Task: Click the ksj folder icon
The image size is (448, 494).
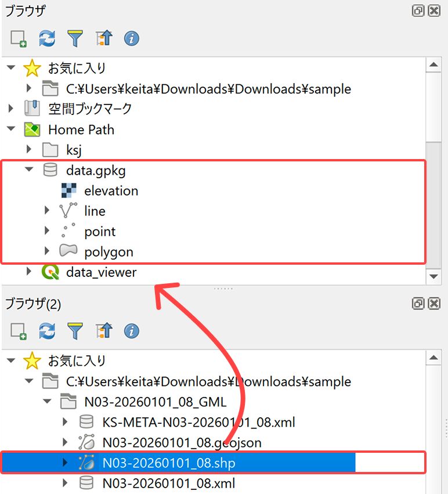Action: pyautogui.click(x=50, y=150)
